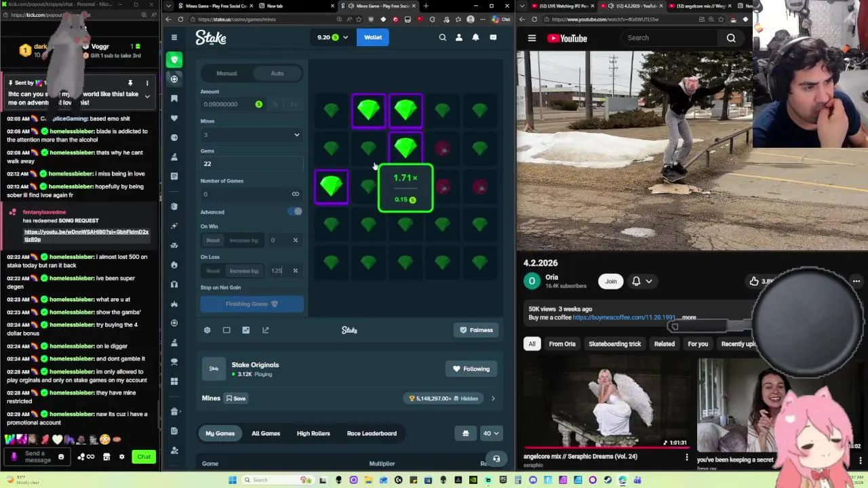Go back in the Stake browser window
This screenshot has height=488, width=868.
pyautogui.click(x=169, y=20)
